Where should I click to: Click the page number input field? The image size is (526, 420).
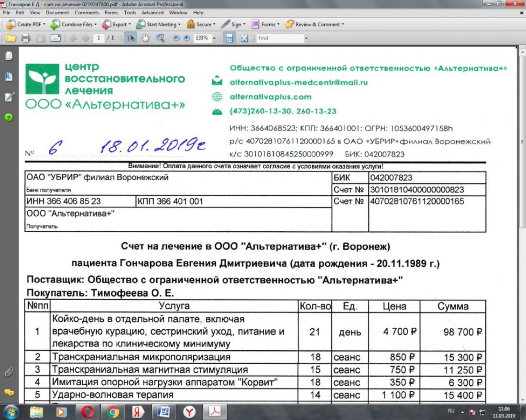coord(99,38)
